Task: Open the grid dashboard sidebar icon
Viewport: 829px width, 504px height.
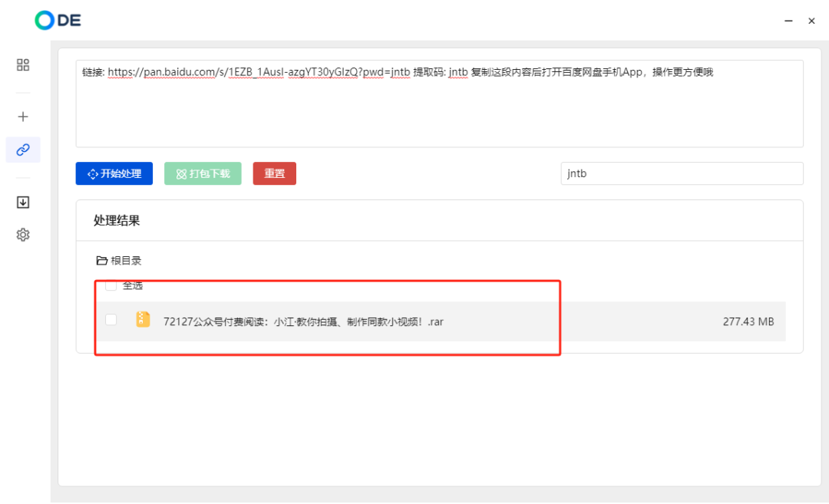Action: click(x=23, y=65)
